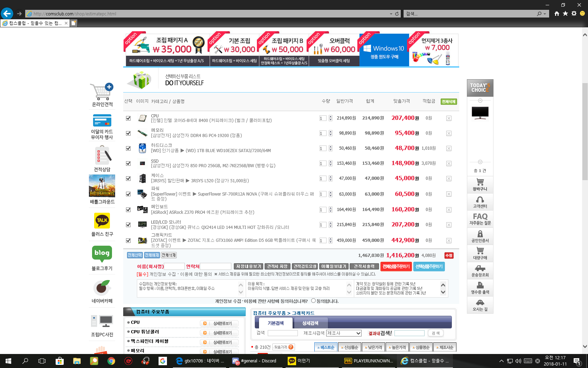Click 선택상품주문하기 button
Screen dimensions: 588x368
coord(429,267)
